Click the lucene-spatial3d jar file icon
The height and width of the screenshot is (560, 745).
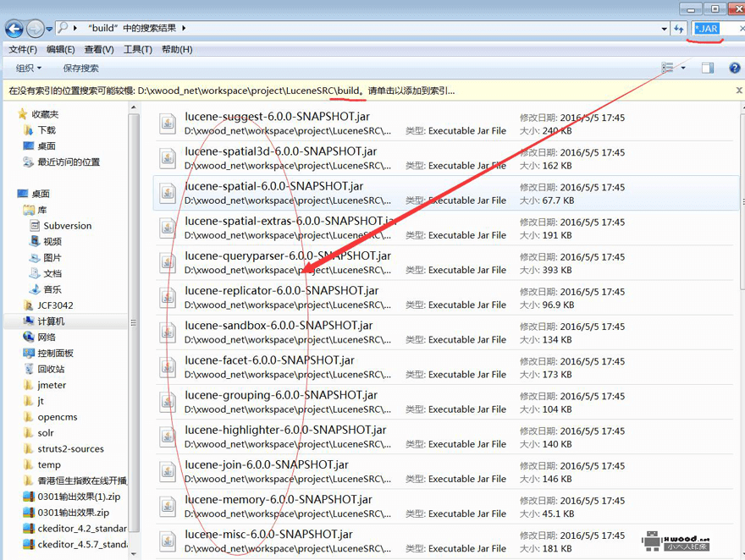[x=168, y=158]
